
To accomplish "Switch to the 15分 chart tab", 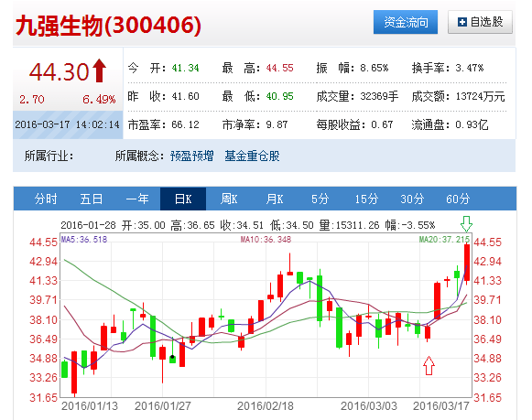I will click(366, 199).
